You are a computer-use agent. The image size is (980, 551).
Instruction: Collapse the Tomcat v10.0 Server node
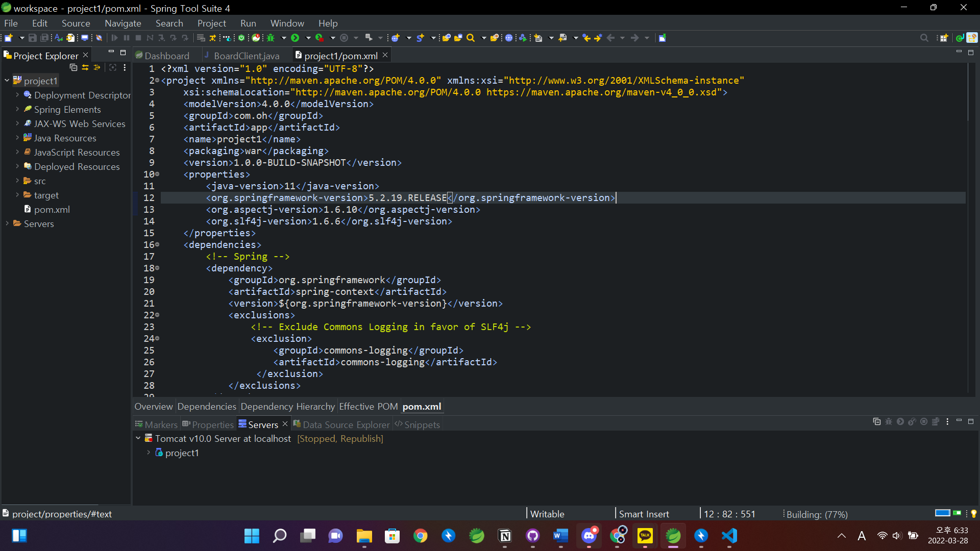pos(138,438)
